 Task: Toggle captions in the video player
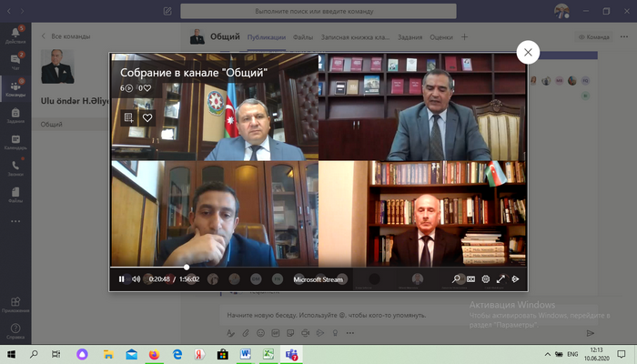tap(470, 279)
